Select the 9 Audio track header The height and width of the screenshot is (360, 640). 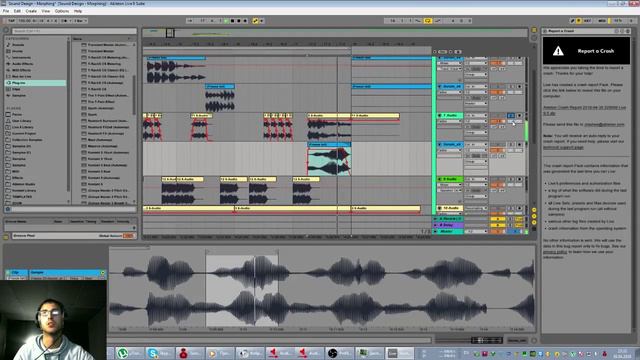coord(450,179)
